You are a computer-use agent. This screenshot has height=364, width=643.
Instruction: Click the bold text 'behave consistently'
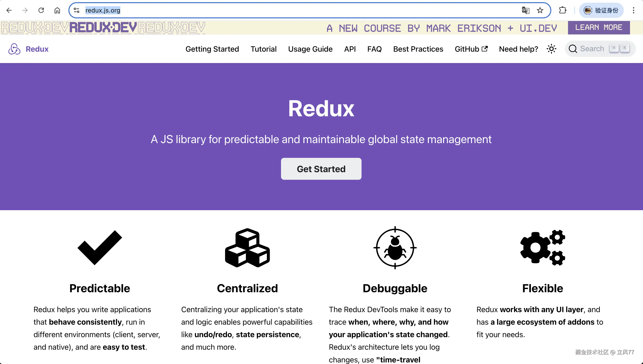pyautogui.click(x=85, y=322)
